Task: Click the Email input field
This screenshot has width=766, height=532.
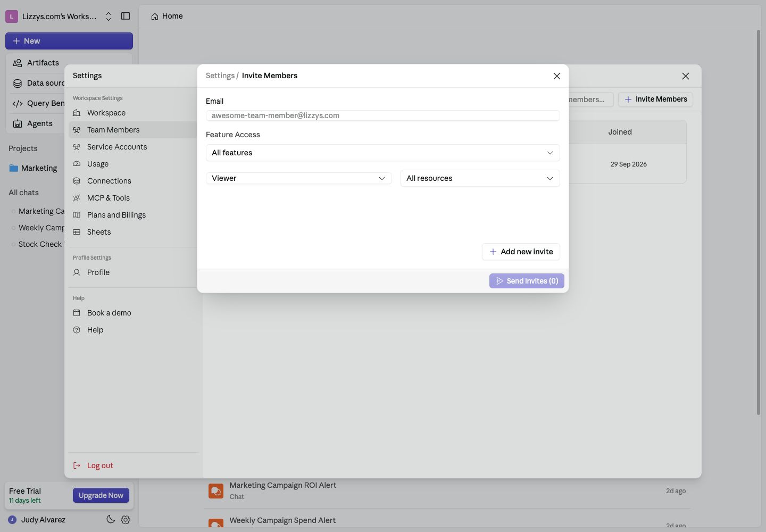Action: (x=382, y=115)
